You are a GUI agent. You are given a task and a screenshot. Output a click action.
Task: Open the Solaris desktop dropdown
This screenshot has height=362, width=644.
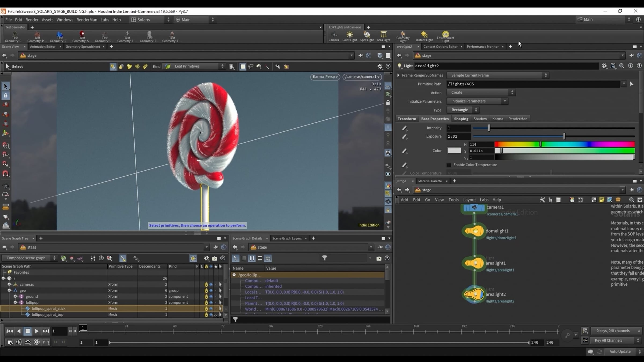pyautogui.click(x=151, y=20)
